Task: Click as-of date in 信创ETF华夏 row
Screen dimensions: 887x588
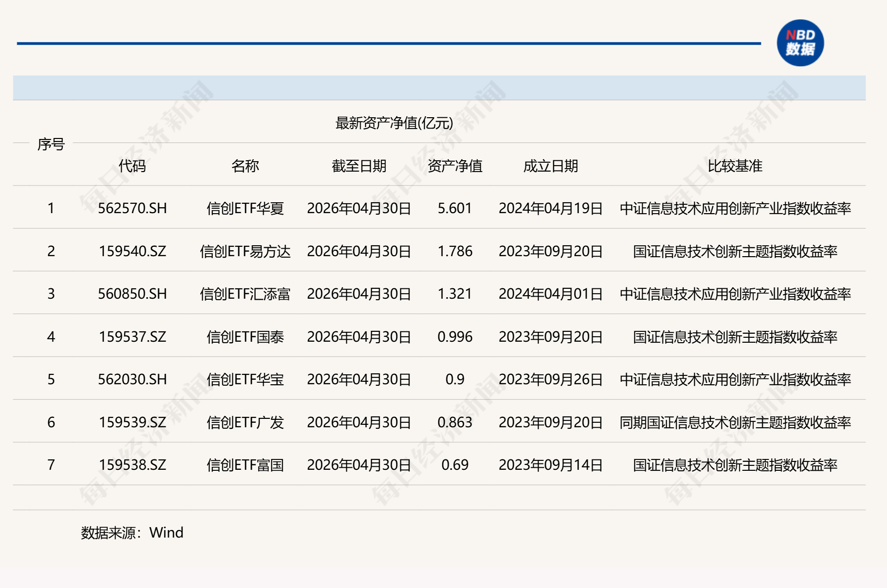Action: [359, 208]
